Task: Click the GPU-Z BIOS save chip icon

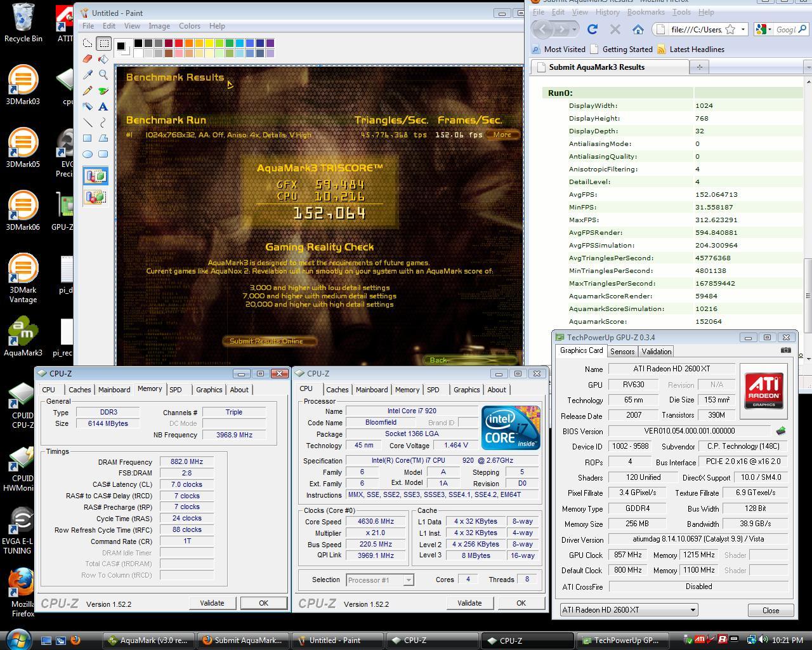Action: [x=781, y=431]
